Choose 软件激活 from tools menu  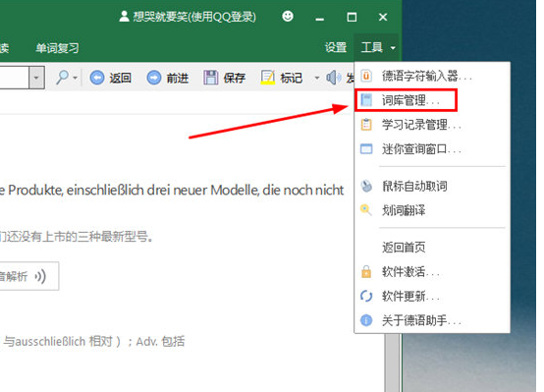(432, 271)
